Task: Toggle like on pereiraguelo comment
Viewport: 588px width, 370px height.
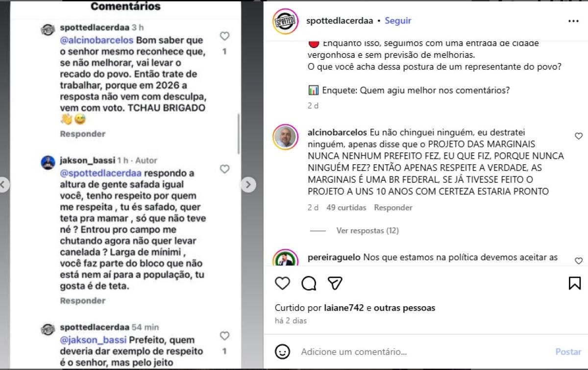Action: [579, 261]
